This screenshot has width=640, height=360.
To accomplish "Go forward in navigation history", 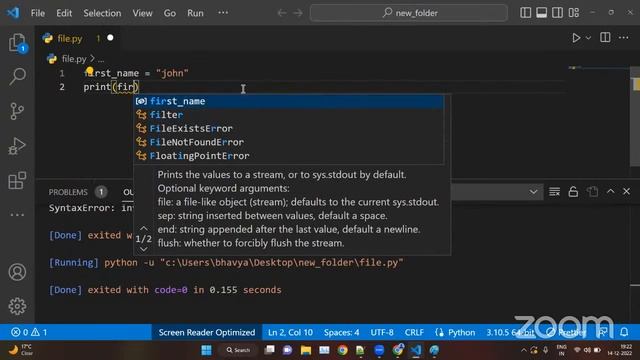I will click(x=298, y=13).
